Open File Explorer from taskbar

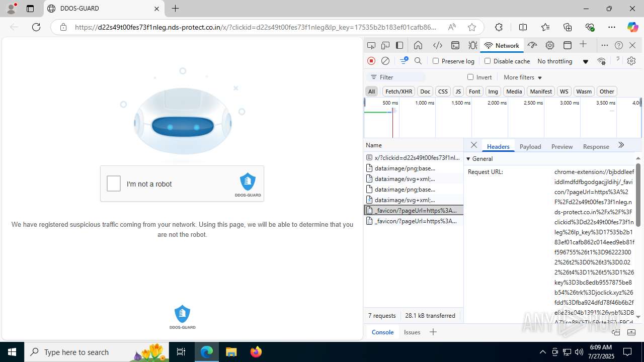pyautogui.click(x=231, y=352)
